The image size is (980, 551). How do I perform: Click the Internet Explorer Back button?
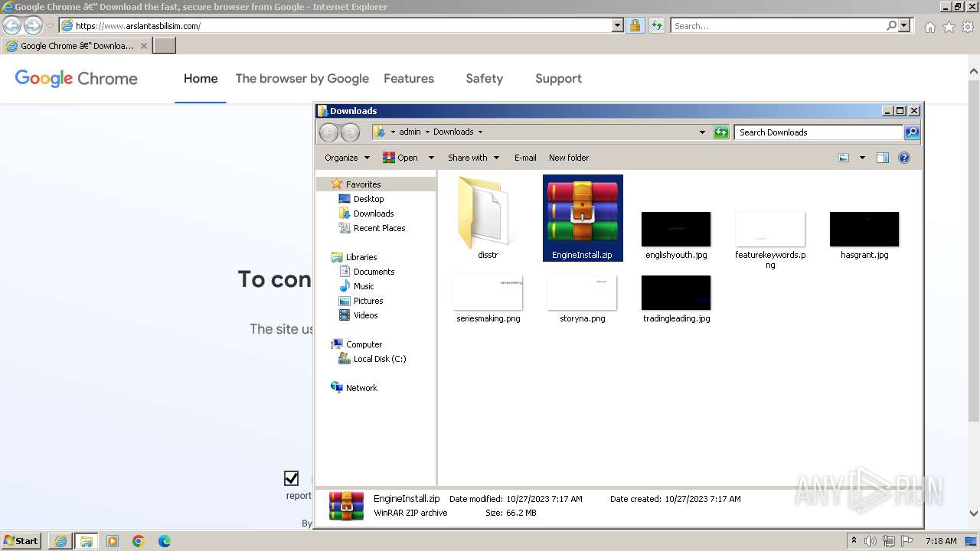(11, 25)
